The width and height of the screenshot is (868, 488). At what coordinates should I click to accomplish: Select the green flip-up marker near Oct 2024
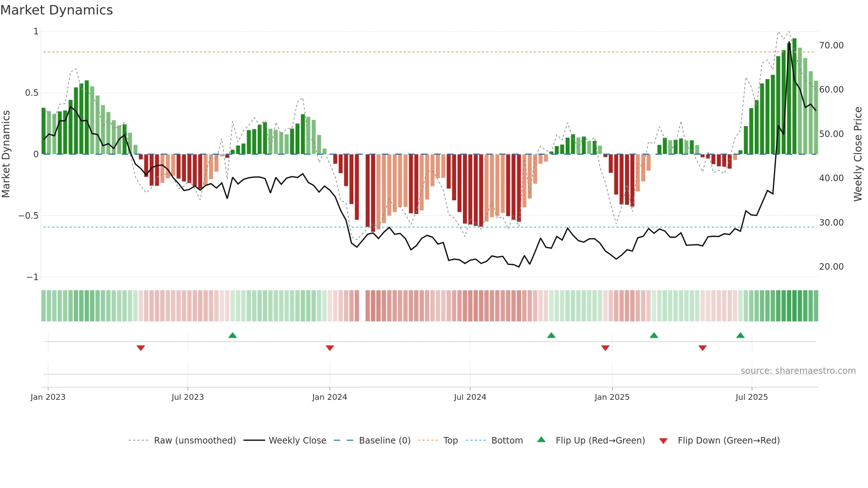551,335
